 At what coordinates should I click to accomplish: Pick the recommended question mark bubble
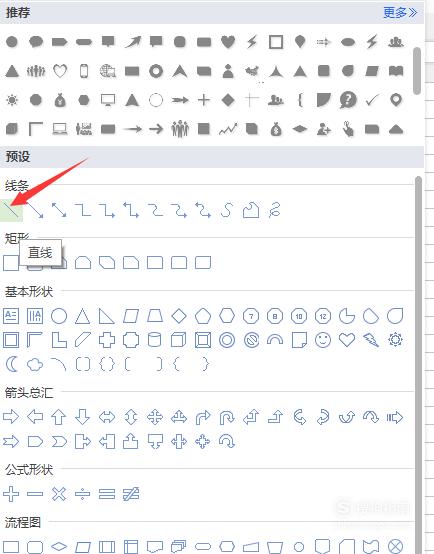tap(348, 100)
